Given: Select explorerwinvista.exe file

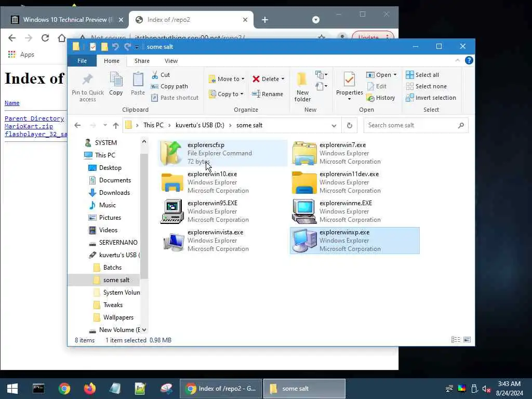Looking at the screenshot, I should [x=223, y=241].
